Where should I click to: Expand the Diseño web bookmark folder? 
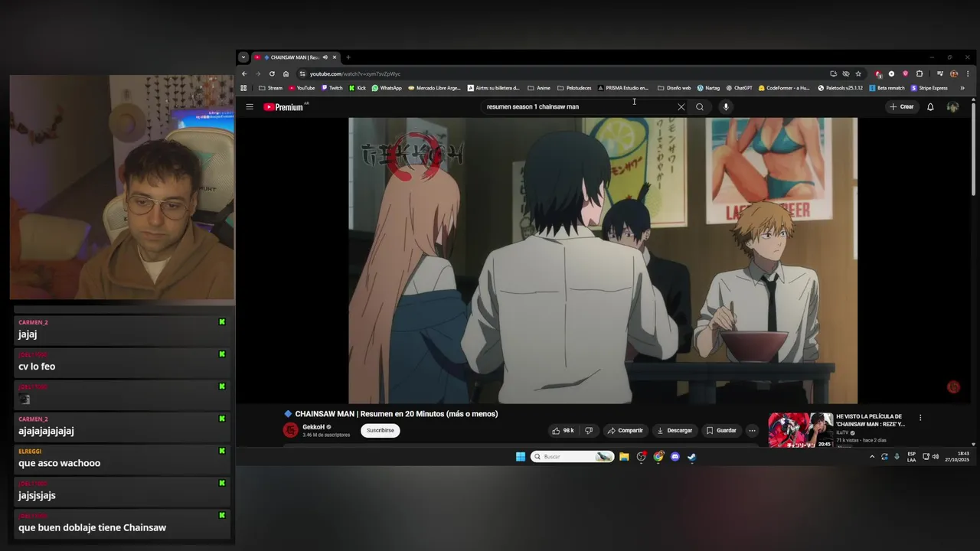pyautogui.click(x=674, y=88)
